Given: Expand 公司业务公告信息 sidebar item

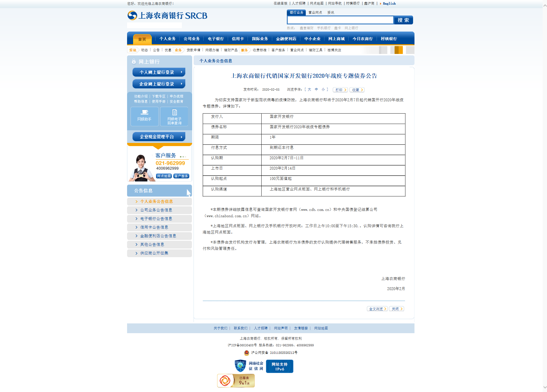Looking at the screenshot, I should click(159, 210).
